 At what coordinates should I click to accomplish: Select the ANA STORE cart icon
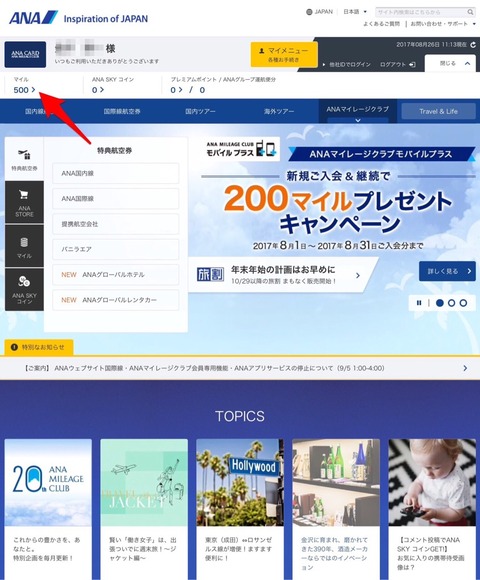tap(24, 202)
